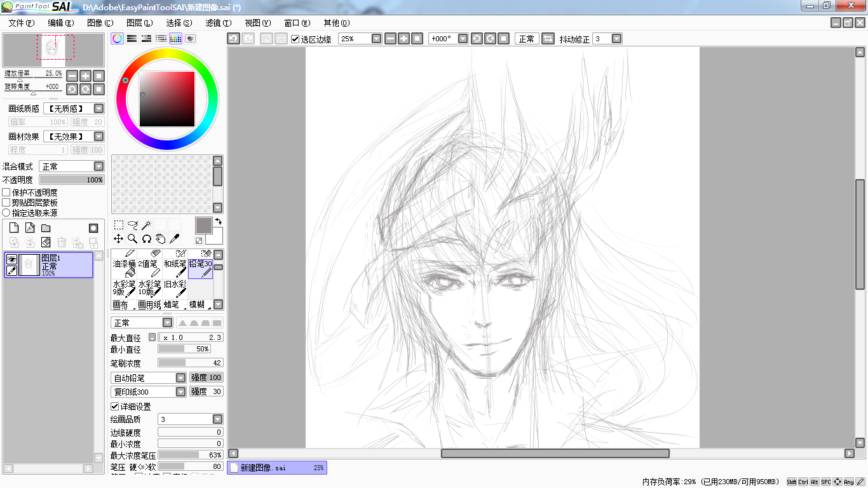The image size is (868, 488).
Task: Select the Lasso selection tool
Action: 132,225
